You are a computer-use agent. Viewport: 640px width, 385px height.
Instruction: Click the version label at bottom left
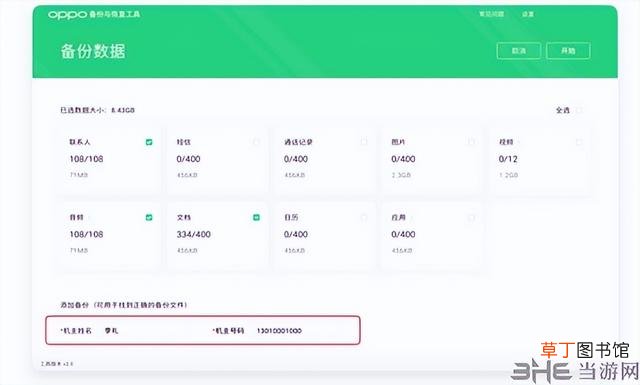[57, 364]
